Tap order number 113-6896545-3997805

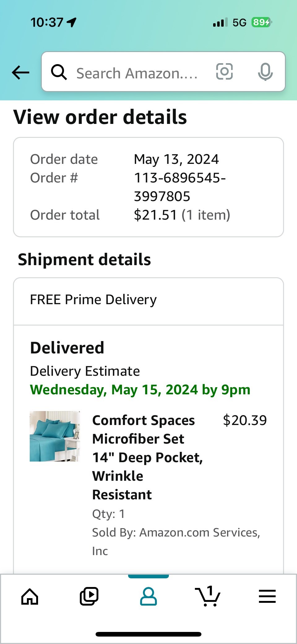click(x=180, y=187)
